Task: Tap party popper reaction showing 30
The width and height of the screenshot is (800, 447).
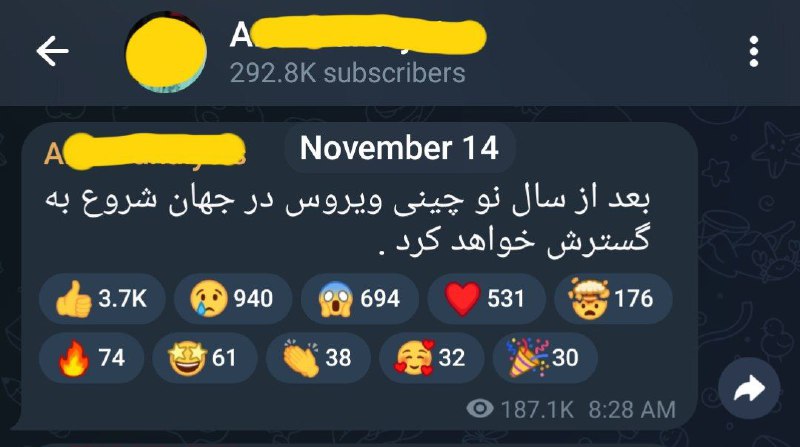Action: (545, 358)
